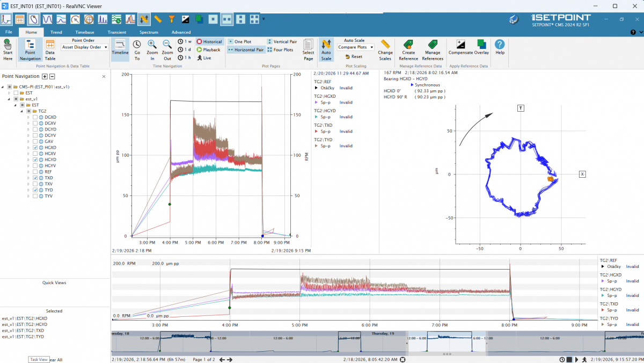644x363 pixels.
Task: Open the Point Order dropdown
Action: pyautogui.click(x=85, y=47)
